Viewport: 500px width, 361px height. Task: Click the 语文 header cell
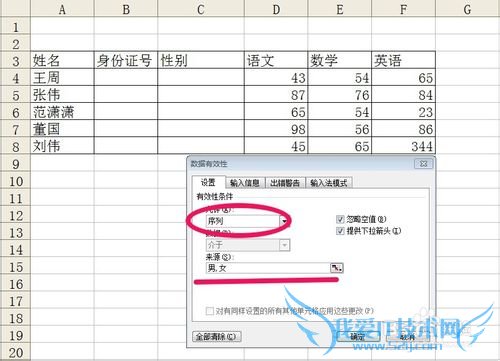[x=276, y=60]
